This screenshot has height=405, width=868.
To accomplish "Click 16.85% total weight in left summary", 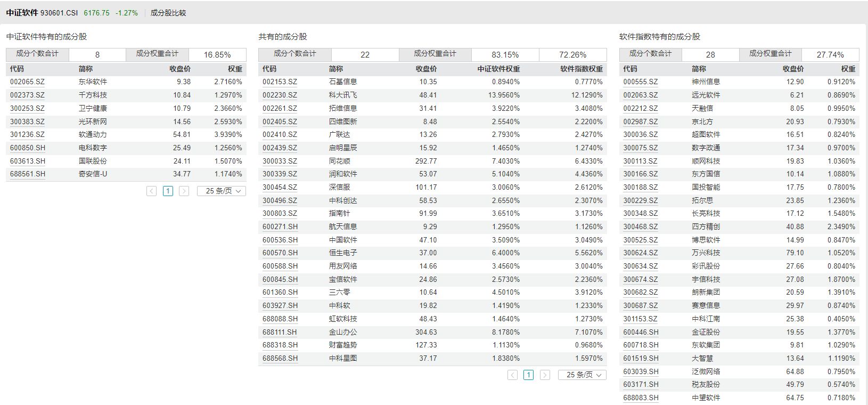I will pos(217,55).
